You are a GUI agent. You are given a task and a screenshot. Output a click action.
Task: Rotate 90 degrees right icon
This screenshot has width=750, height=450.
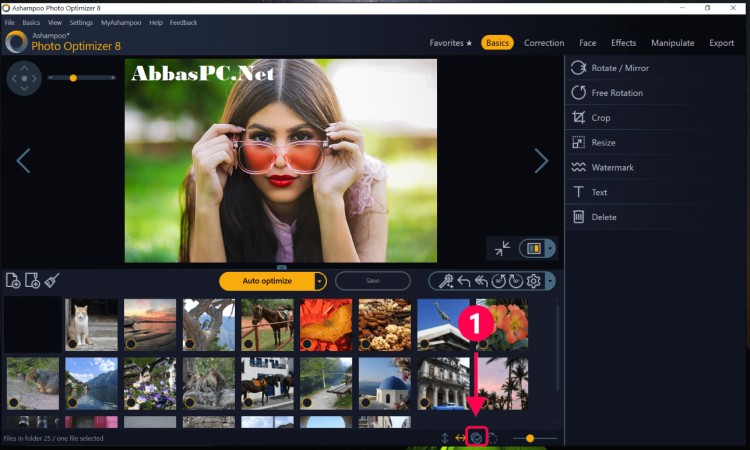(516, 281)
